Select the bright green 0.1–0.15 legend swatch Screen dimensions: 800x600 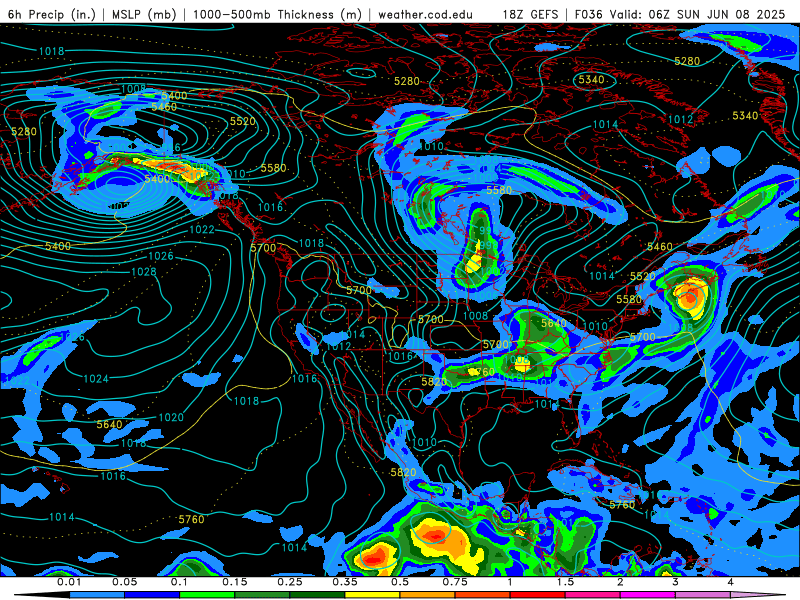click(207, 595)
